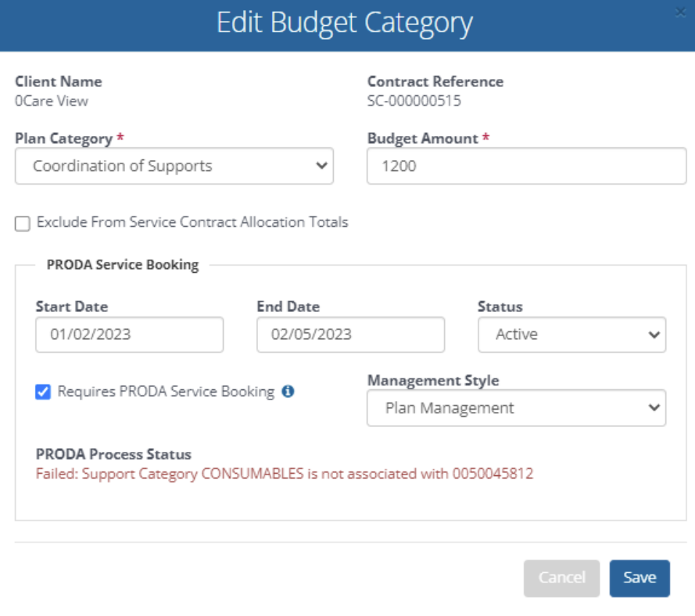
Task: Click the Start Date field
Action: (130, 335)
